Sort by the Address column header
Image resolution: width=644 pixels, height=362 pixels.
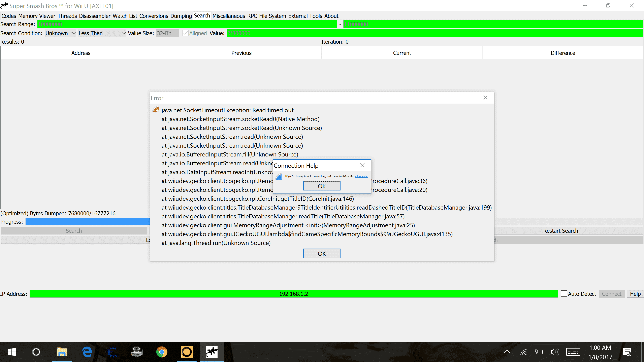(x=81, y=53)
